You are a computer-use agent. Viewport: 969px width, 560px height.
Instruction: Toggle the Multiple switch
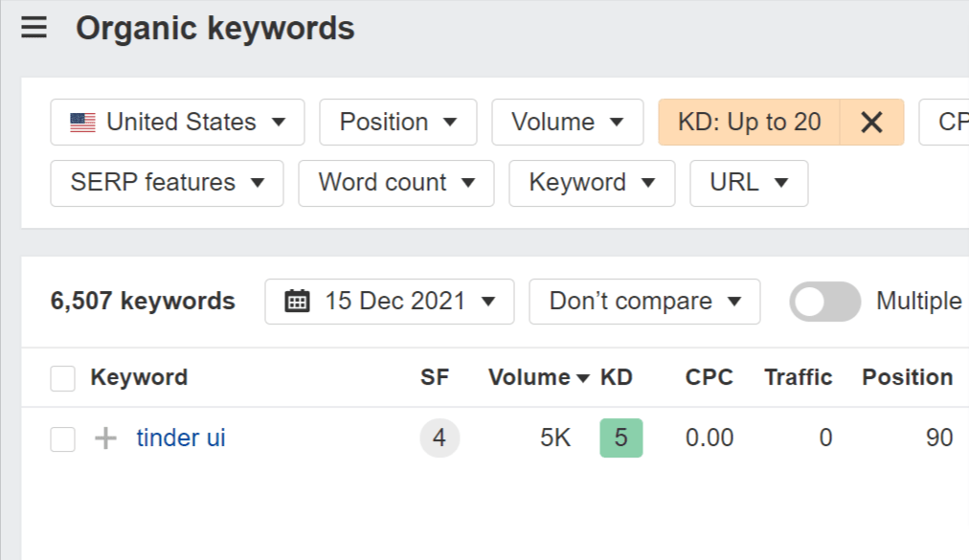coord(824,302)
